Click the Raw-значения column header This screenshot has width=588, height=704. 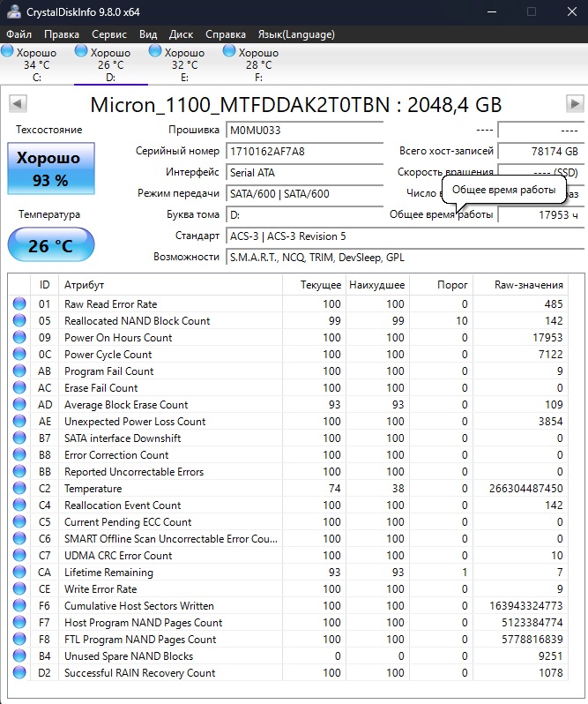pyautogui.click(x=520, y=285)
